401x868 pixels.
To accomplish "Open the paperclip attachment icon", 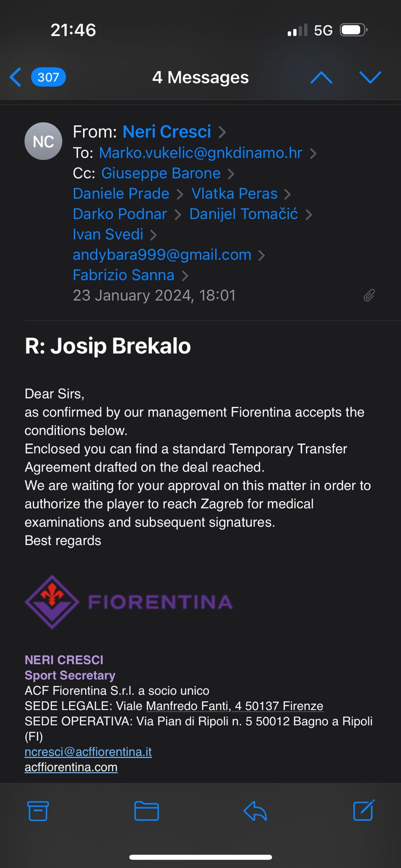I will (x=369, y=295).
